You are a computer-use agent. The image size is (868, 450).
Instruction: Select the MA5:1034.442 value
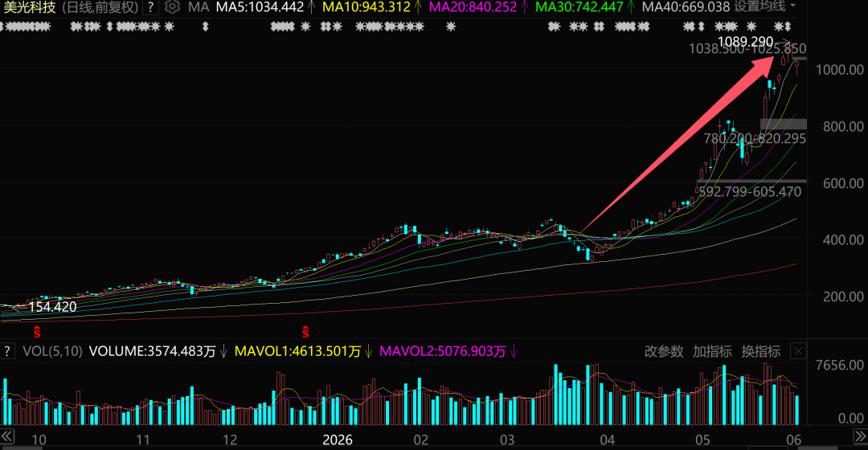tap(260, 7)
